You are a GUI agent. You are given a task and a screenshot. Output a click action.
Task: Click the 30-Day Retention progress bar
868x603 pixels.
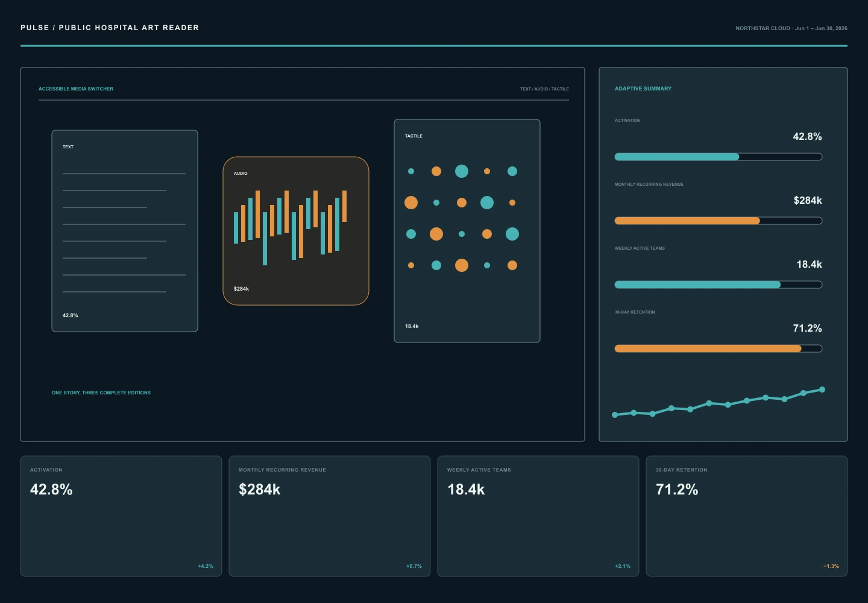pyautogui.click(x=719, y=349)
